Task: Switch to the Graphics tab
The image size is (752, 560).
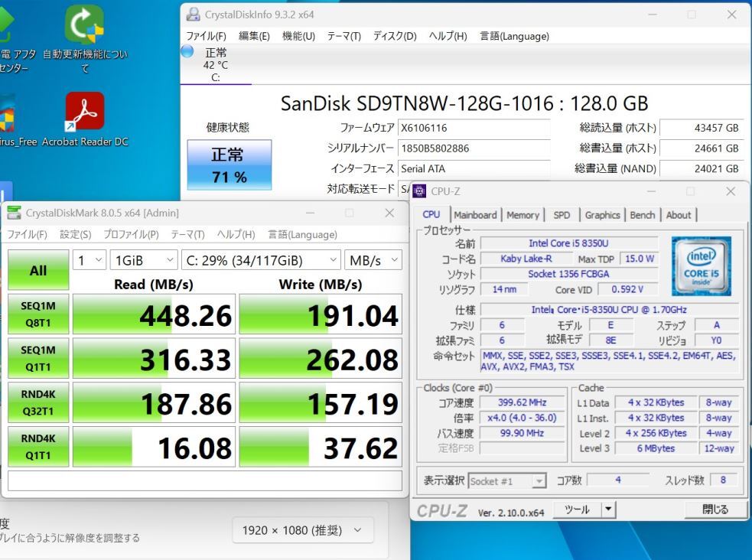Action: click(x=602, y=215)
